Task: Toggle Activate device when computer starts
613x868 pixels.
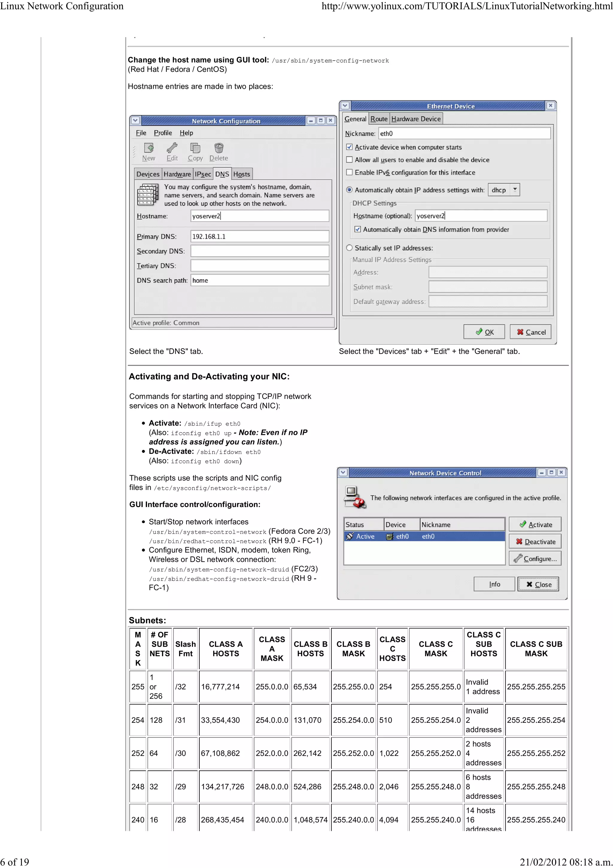Action: pyautogui.click(x=349, y=147)
